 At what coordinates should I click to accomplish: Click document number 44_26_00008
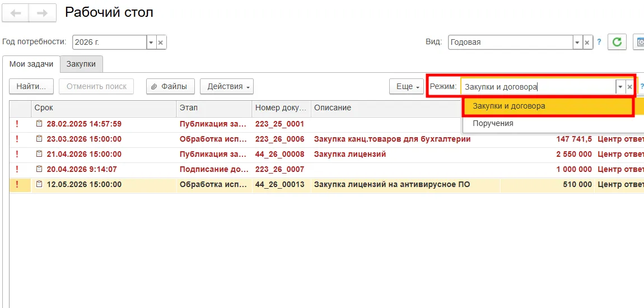click(x=279, y=155)
